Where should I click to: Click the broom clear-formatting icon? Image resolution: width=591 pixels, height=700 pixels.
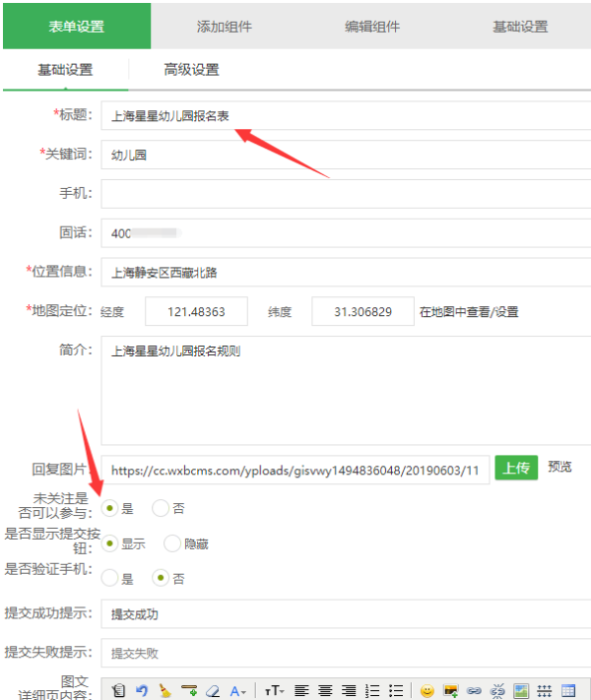[164, 690]
